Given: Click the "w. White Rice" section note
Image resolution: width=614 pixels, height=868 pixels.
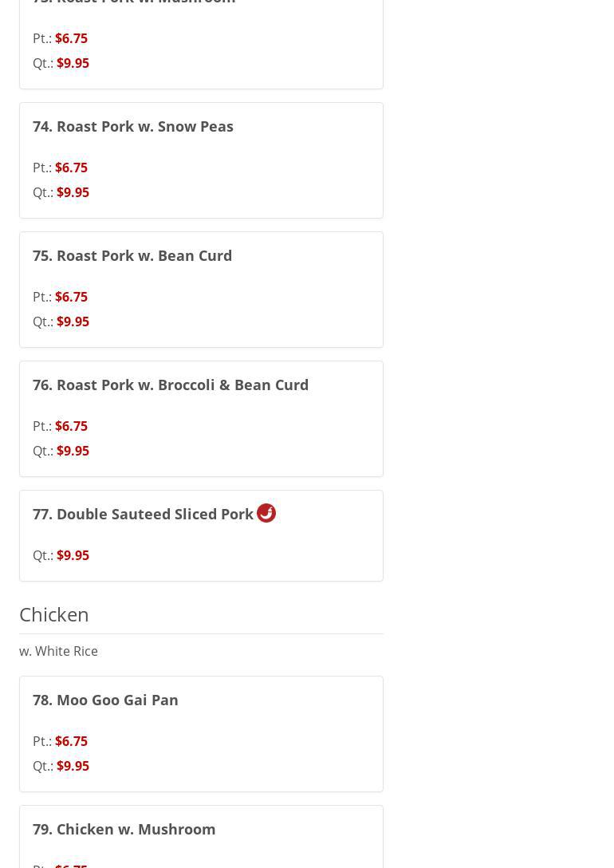Looking at the screenshot, I should point(58,651).
